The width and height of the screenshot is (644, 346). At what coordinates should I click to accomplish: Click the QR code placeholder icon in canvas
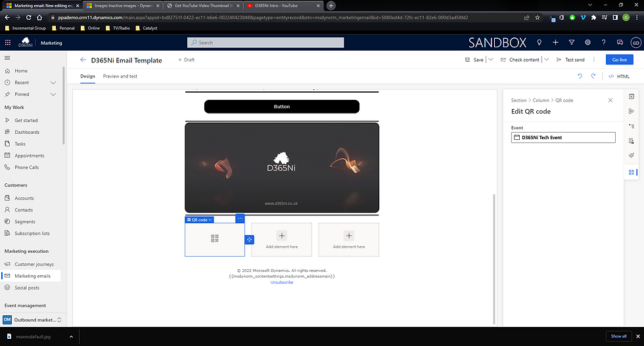coord(214,238)
